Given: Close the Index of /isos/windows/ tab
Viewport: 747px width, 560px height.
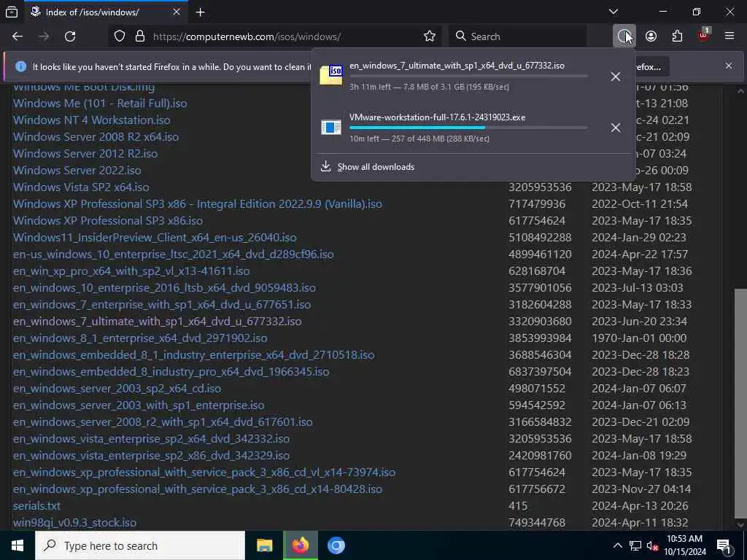Looking at the screenshot, I should pyautogui.click(x=177, y=12).
